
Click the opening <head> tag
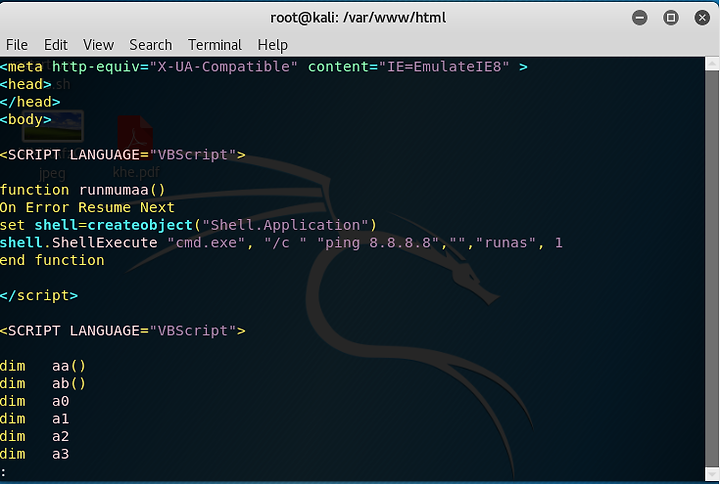click(x=26, y=84)
